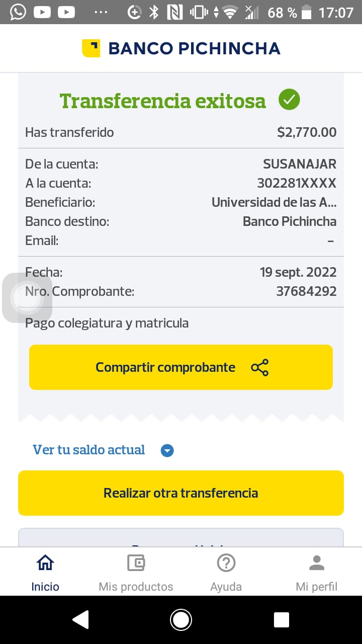Tap the Ayuda question mark icon
362x644 pixels.
(226, 563)
